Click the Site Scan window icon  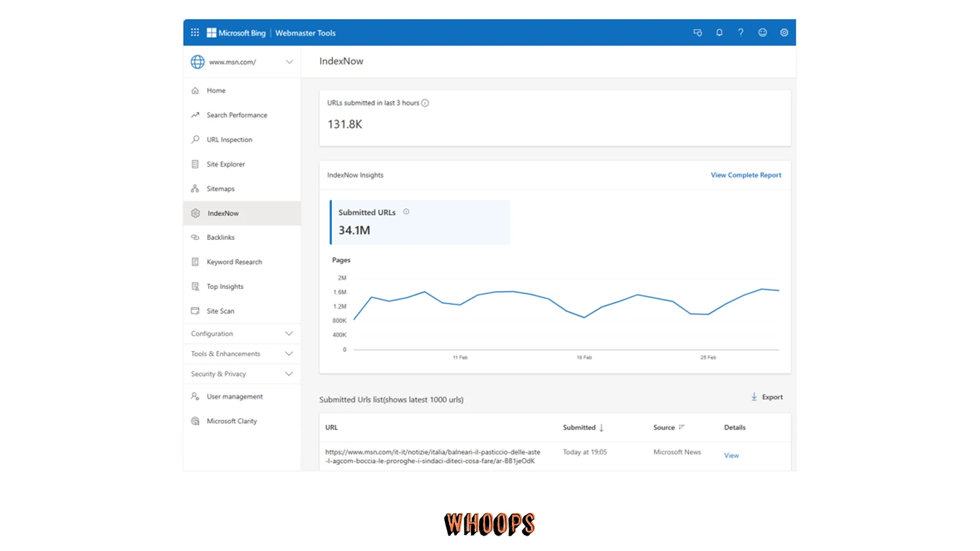(x=195, y=311)
